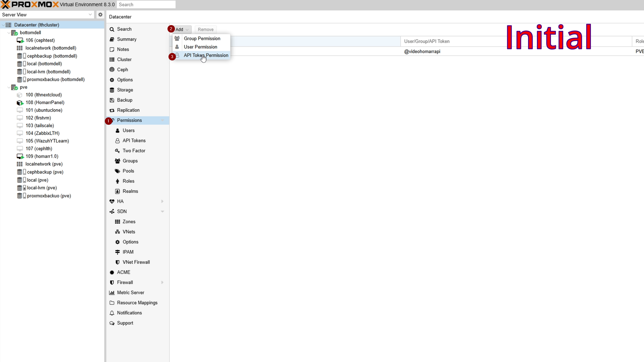The height and width of the screenshot is (362, 644).
Task: Collapse the SDN submenu arrow
Action: [x=162, y=212]
